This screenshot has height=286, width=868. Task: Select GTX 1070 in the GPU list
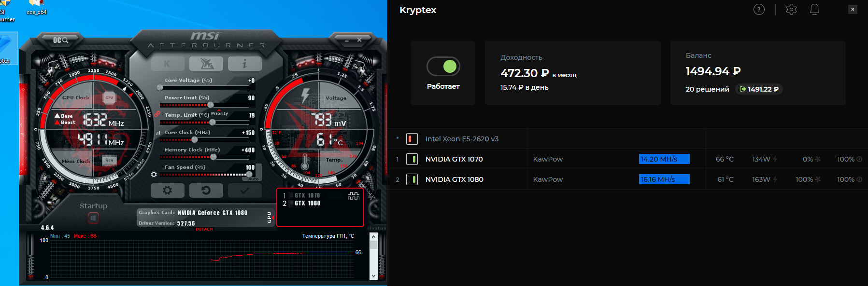pyautogui.click(x=307, y=195)
